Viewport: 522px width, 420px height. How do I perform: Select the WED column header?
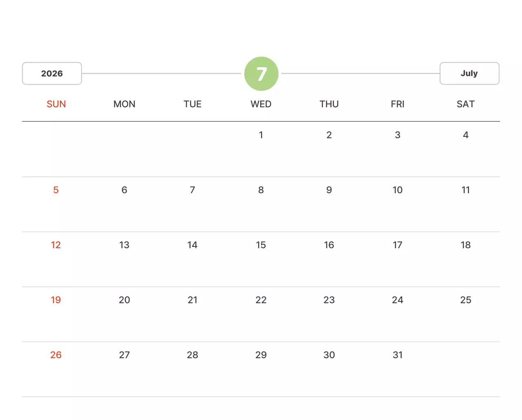click(x=261, y=104)
